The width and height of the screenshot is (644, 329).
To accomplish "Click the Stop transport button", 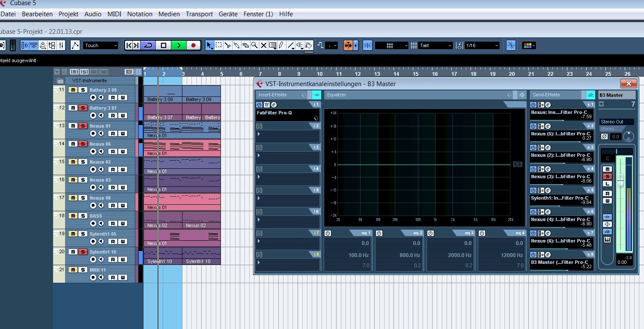I will pyautogui.click(x=164, y=45).
